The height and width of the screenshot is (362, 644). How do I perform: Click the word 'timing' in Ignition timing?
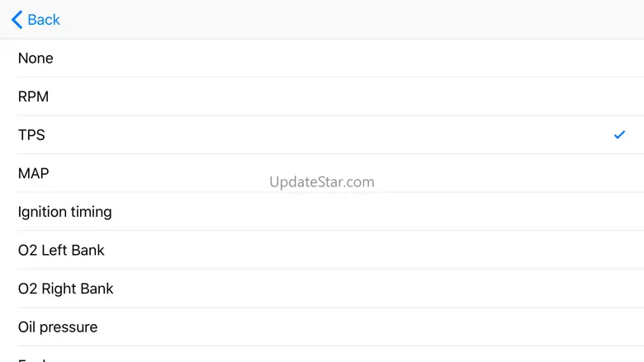pos(91,212)
